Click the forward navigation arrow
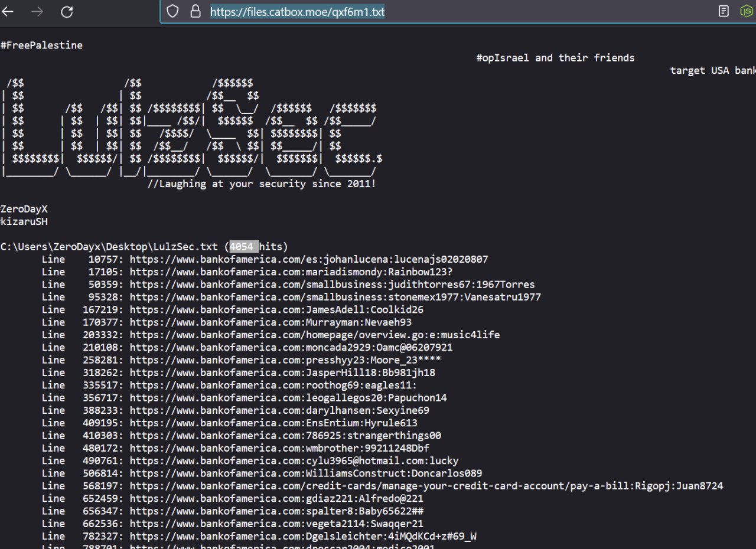The image size is (756, 549). coord(38,11)
